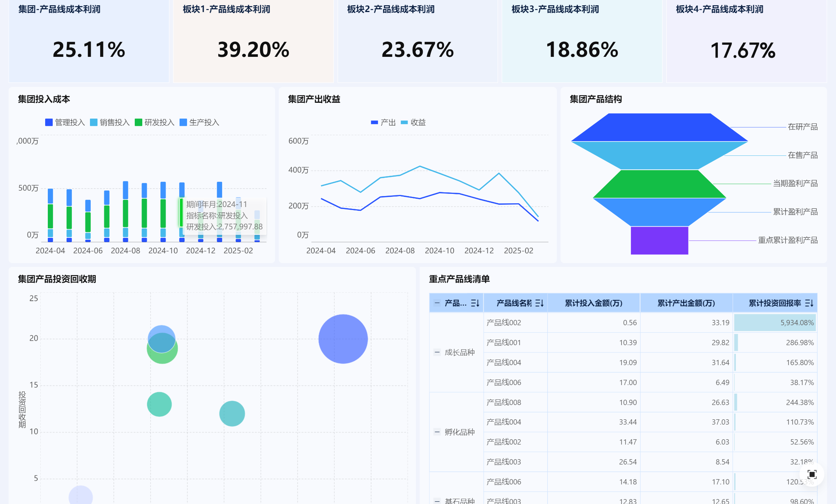Viewport: 836px width, 504px height.
Task: Click the purple 重点累计盈利产品 funnel block
Action: (659, 241)
